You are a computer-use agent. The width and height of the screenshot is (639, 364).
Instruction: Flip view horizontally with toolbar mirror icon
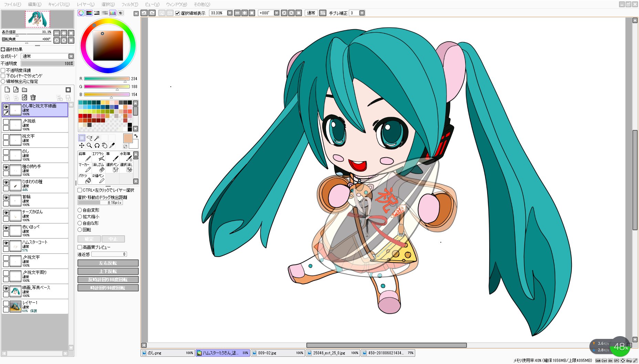coord(323,13)
